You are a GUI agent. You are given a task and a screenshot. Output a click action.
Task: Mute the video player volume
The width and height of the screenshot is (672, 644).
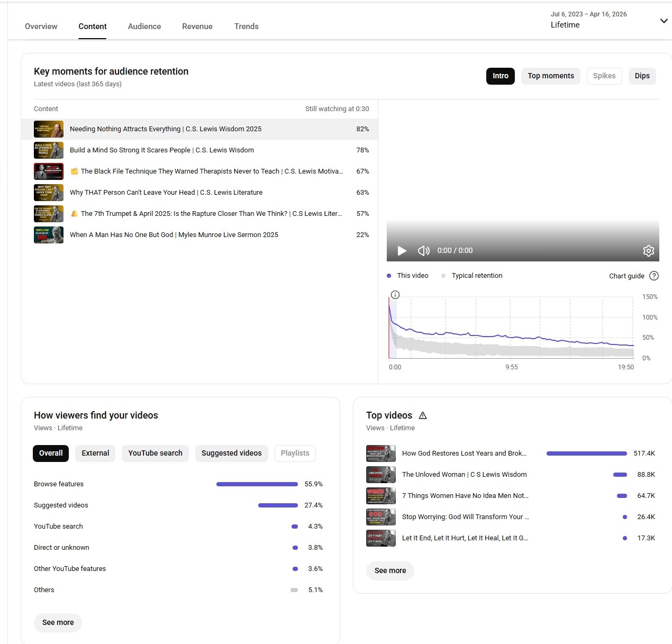(423, 251)
